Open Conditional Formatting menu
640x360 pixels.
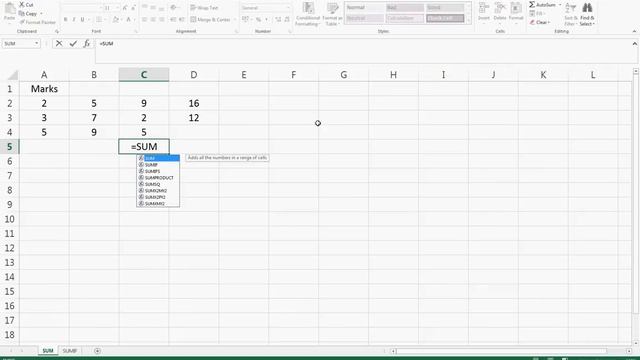pyautogui.click(x=308, y=14)
